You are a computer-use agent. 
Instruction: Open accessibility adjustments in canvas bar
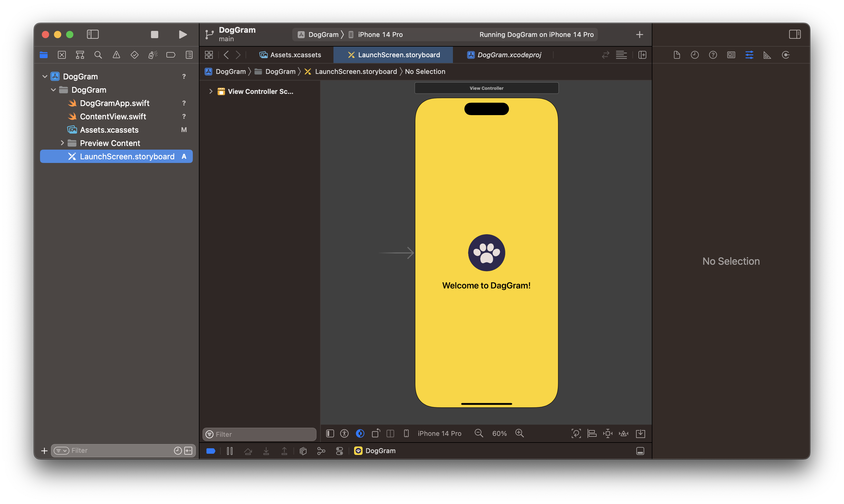click(x=344, y=433)
